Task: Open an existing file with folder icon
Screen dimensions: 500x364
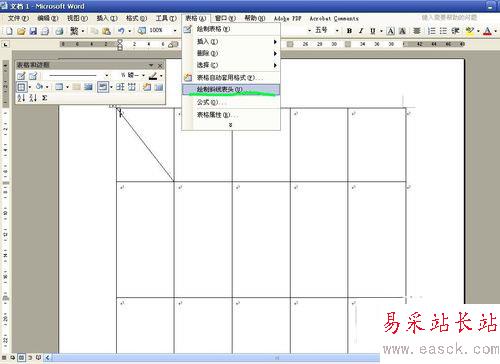Action: point(21,31)
